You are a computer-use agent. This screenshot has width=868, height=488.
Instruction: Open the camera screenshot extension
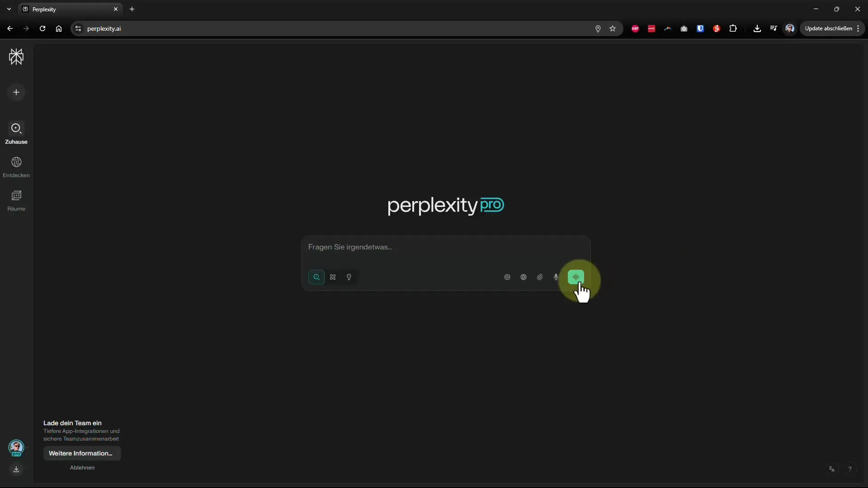[x=684, y=28]
